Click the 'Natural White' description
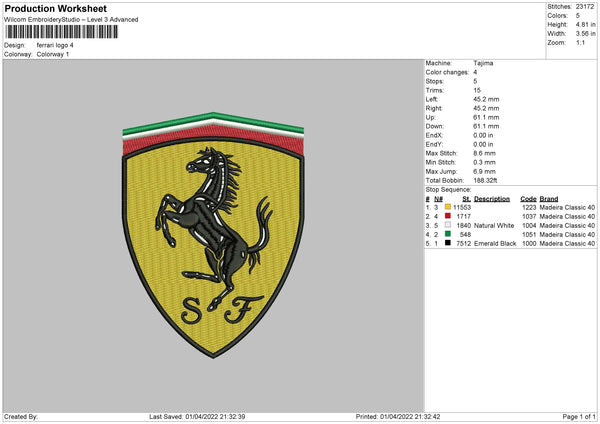The image size is (600, 424). (x=494, y=225)
